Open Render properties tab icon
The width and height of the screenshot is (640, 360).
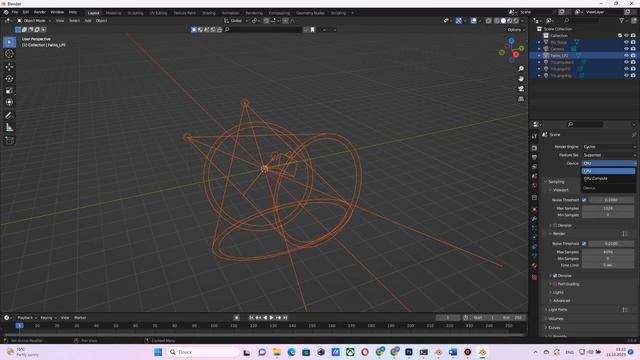tap(534, 148)
